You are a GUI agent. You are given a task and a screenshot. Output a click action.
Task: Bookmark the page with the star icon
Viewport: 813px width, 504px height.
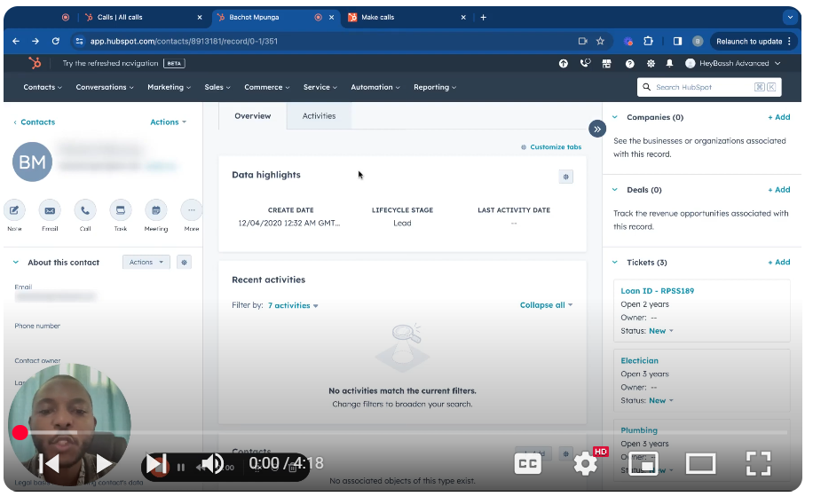[600, 41]
